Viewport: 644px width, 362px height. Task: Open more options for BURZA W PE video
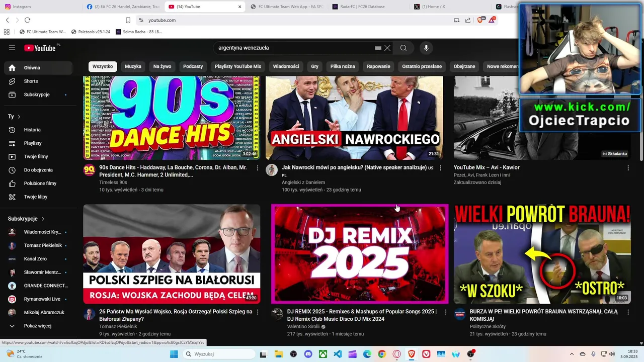tap(628, 312)
